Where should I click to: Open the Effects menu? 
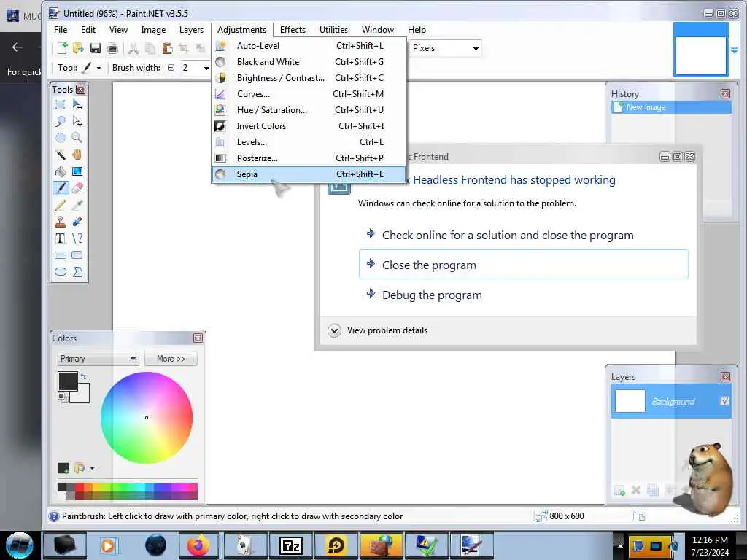[293, 29]
